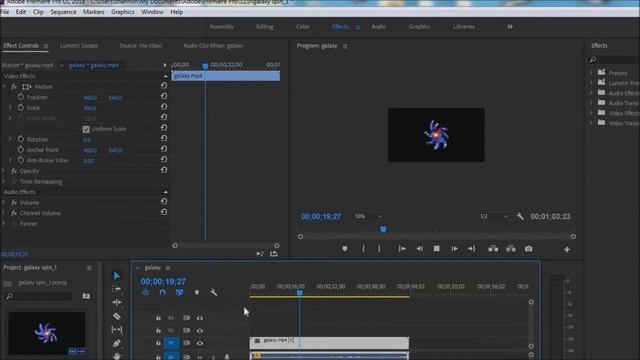Show more workspaces with double chevron

(x=510, y=27)
